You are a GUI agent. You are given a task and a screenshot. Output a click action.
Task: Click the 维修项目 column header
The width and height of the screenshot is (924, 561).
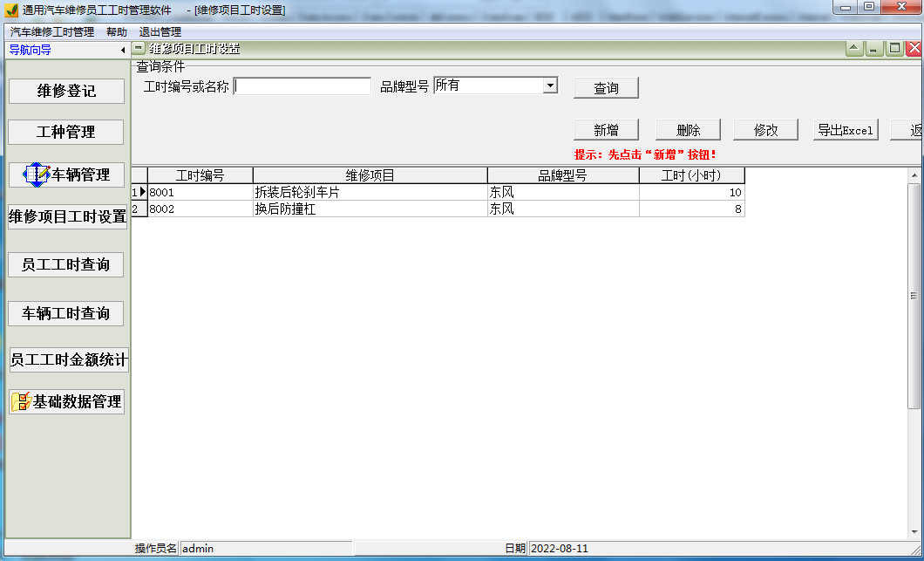370,175
